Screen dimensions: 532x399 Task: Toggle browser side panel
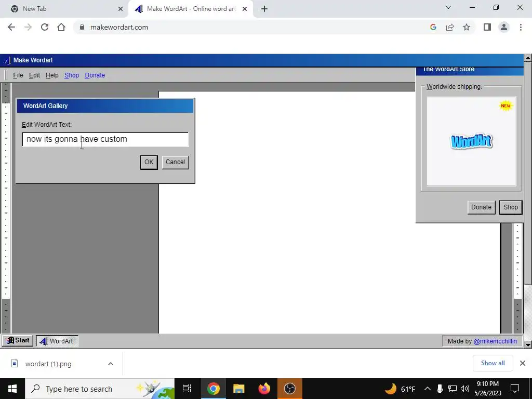click(487, 27)
